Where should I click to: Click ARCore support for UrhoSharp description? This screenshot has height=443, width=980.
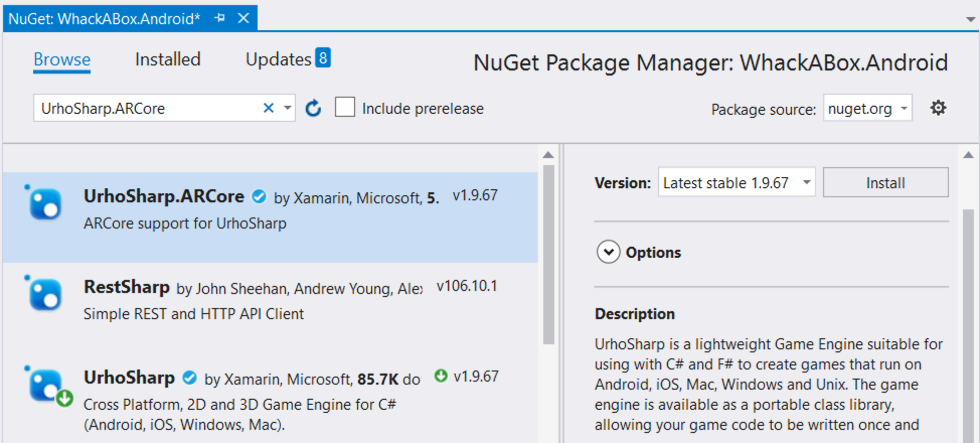[185, 224]
